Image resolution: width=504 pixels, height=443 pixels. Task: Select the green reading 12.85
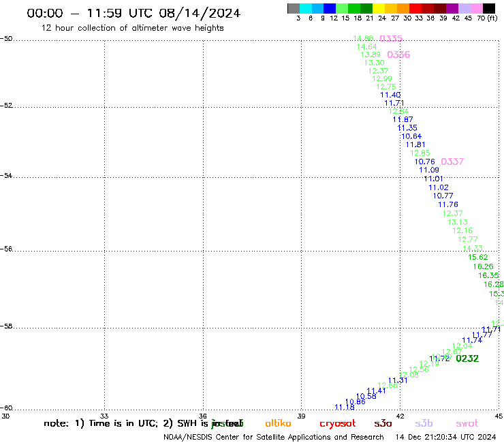pos(420,153)
